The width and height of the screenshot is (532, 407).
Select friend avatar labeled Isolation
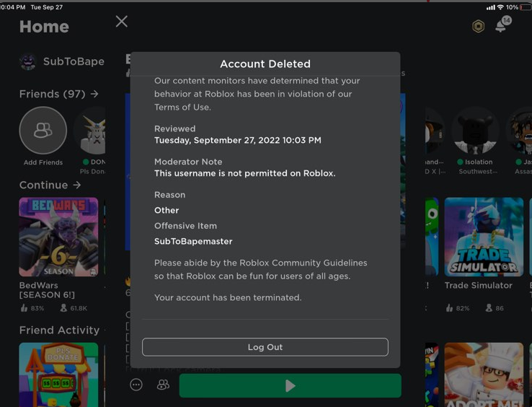point(475,130)
